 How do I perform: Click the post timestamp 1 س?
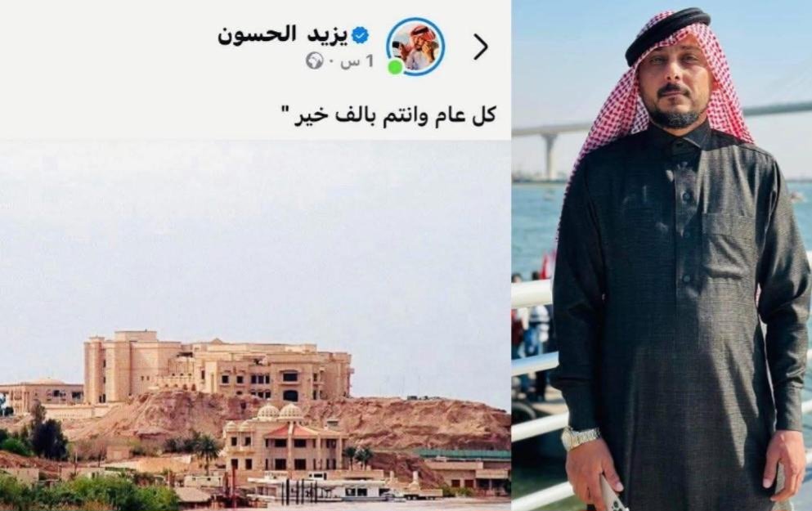coord(357,61)
